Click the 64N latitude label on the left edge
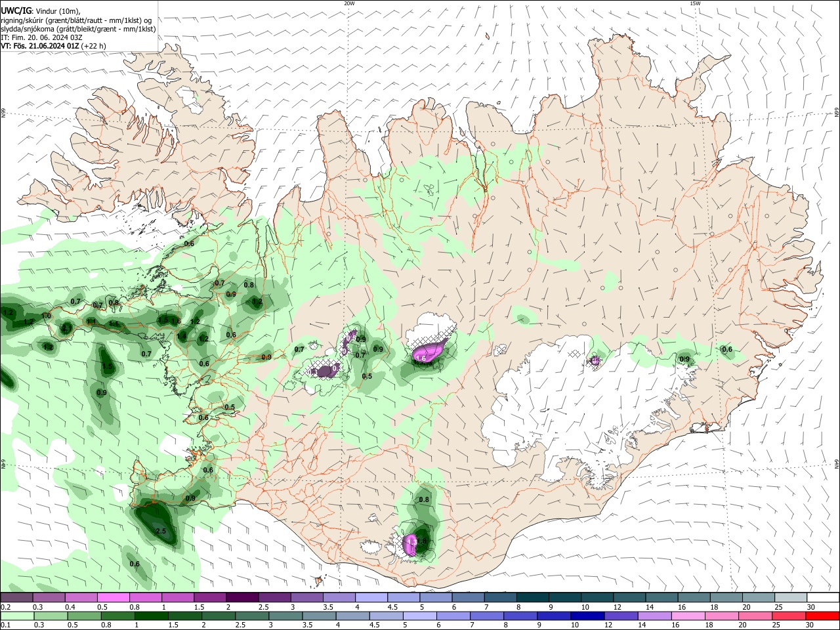 pos(3,465)
